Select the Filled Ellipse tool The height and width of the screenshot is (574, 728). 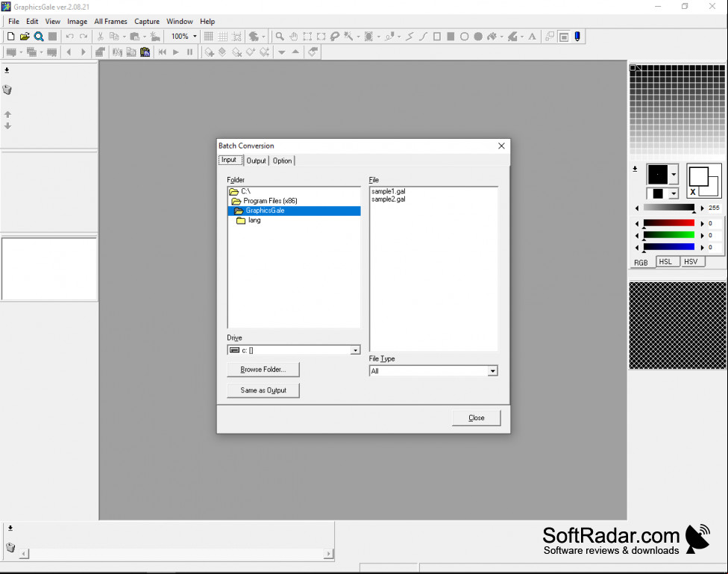478,37
